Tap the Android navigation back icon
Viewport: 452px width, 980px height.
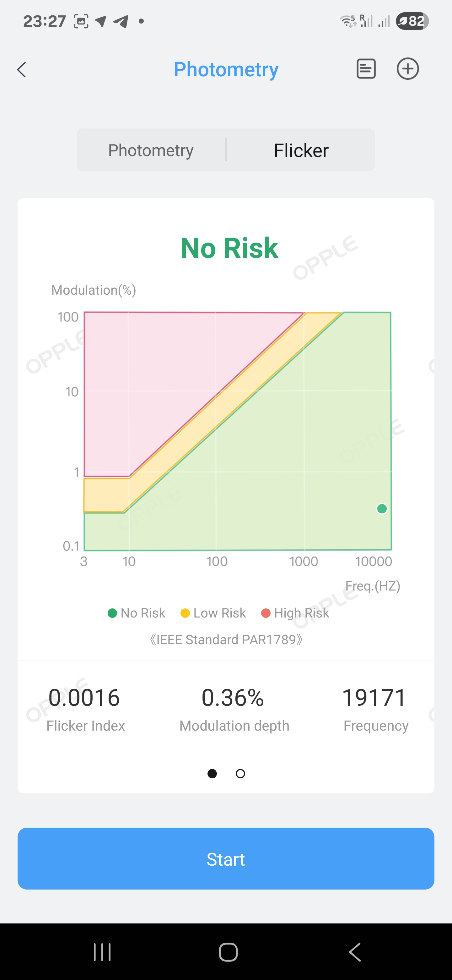coord(354,952)
